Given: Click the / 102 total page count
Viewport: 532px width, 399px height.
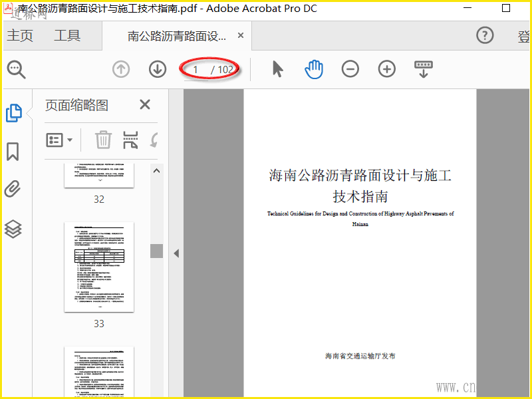Looking at the screenshot, I should click(x=222, y=70).
